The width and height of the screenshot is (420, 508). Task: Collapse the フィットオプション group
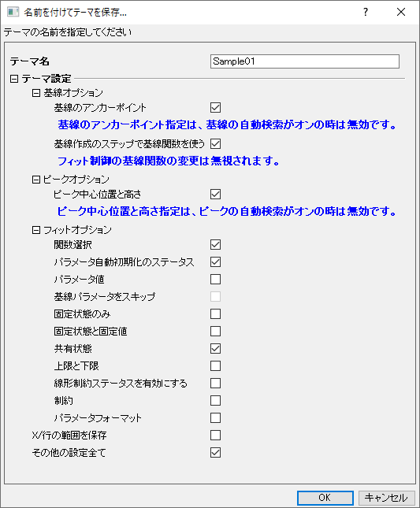pyautogui.click(x=36, y=230)
